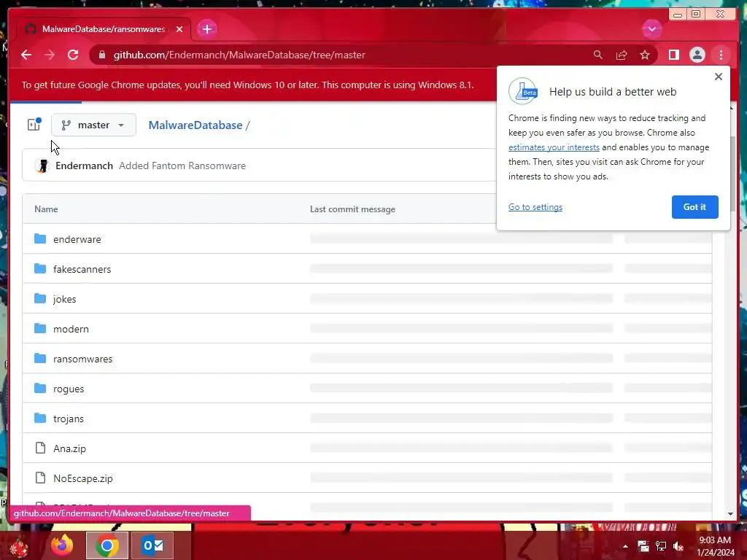The width and height of the screenshot is (747, 560).
Task: Open the Go to settings link
Action: click(535, 207)
